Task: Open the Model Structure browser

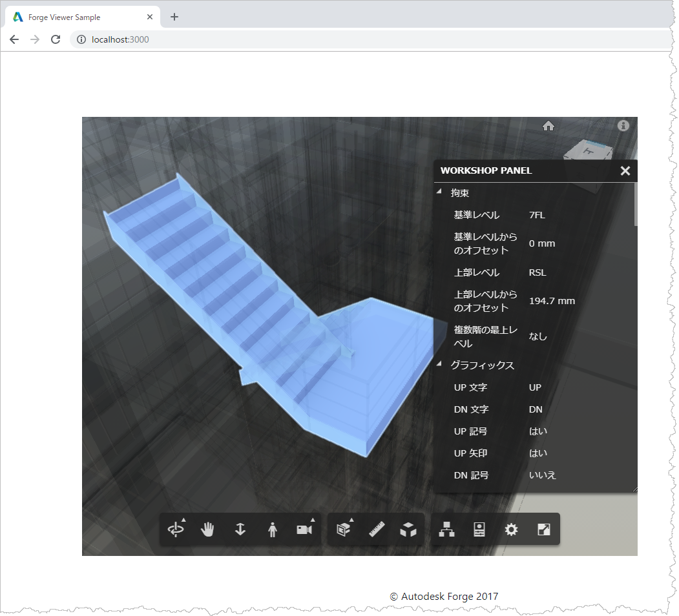Action: [446, 529]
